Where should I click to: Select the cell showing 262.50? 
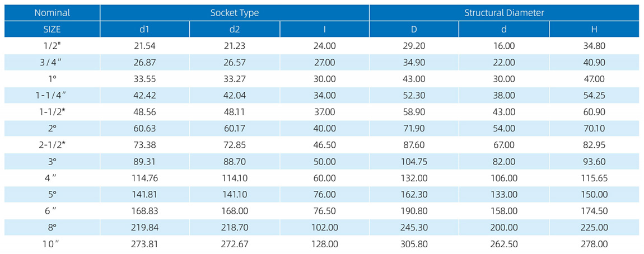[x=504, y=243]
